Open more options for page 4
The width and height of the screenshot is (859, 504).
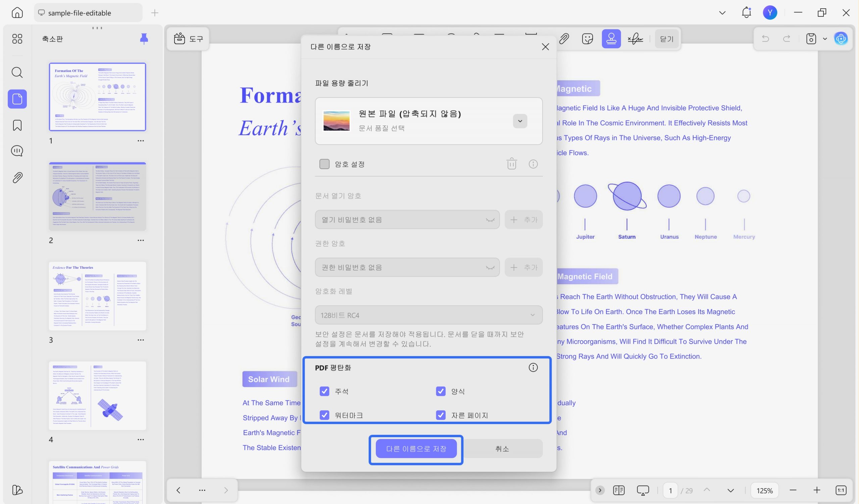pos(141,439)
